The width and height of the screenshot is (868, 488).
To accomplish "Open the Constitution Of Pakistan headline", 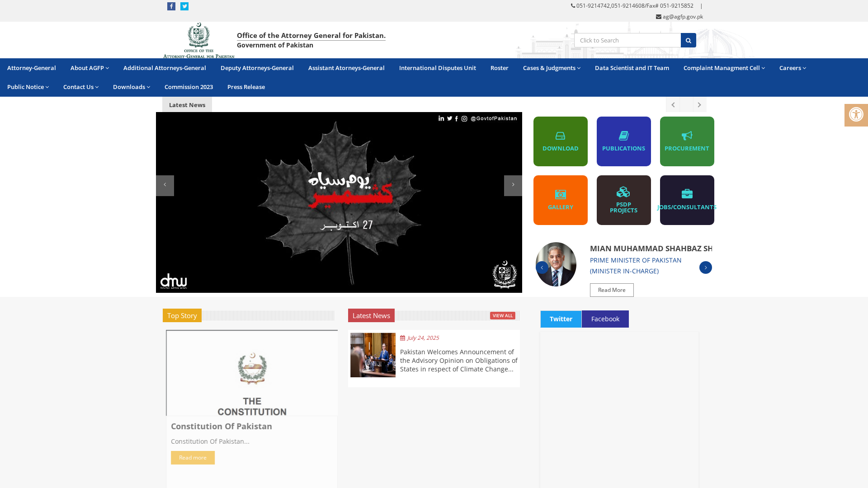I will [x=222, y=426].
